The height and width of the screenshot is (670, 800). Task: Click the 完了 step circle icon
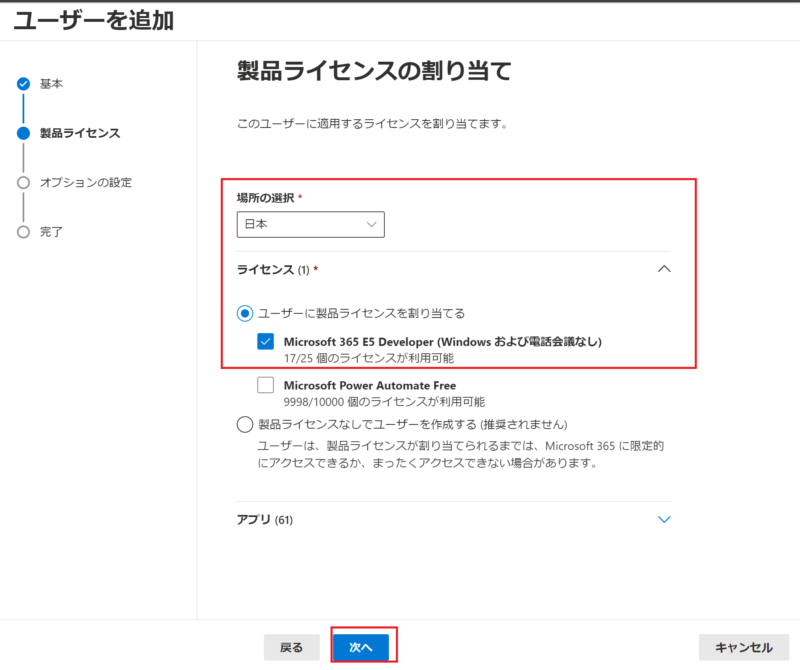tap(24, 232)
